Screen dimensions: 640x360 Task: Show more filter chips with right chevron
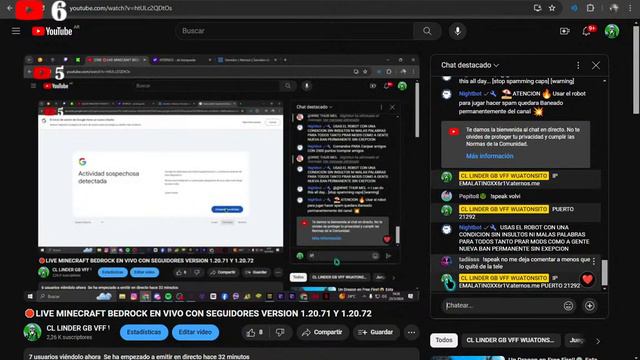click(x=598, y=341)
